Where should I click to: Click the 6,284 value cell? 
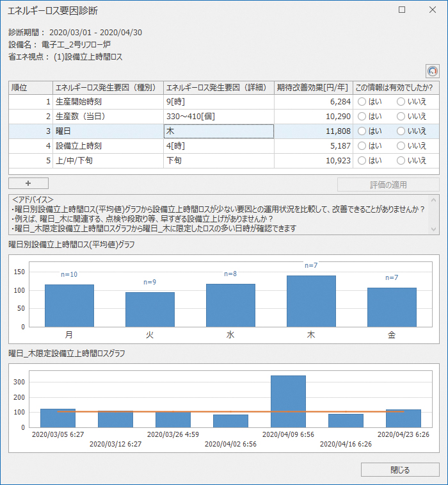pyautogui.click(x=314, y=102)
